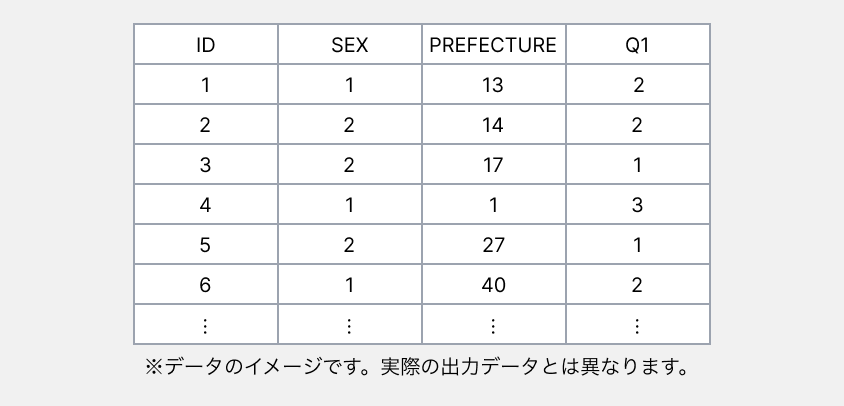This screenshot has height=406, width=844.
Task: Click the ID cell with value 2
Action: 206,125
